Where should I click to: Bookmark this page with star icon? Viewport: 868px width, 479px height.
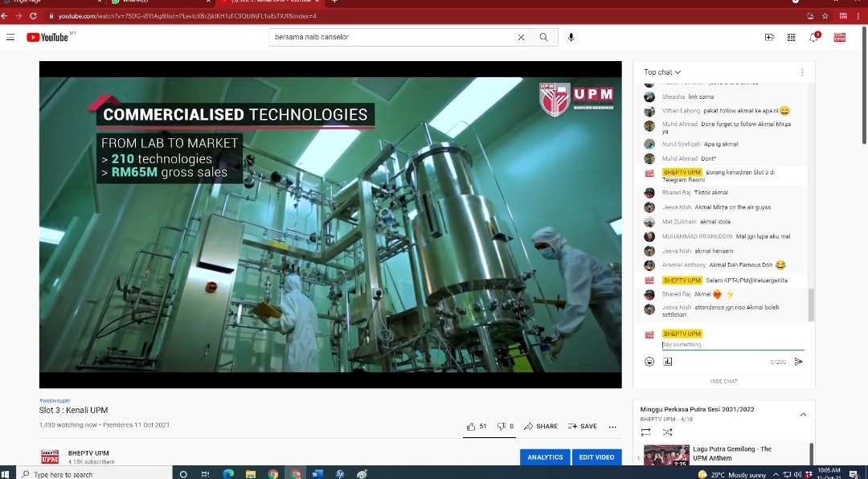[825, 16]
